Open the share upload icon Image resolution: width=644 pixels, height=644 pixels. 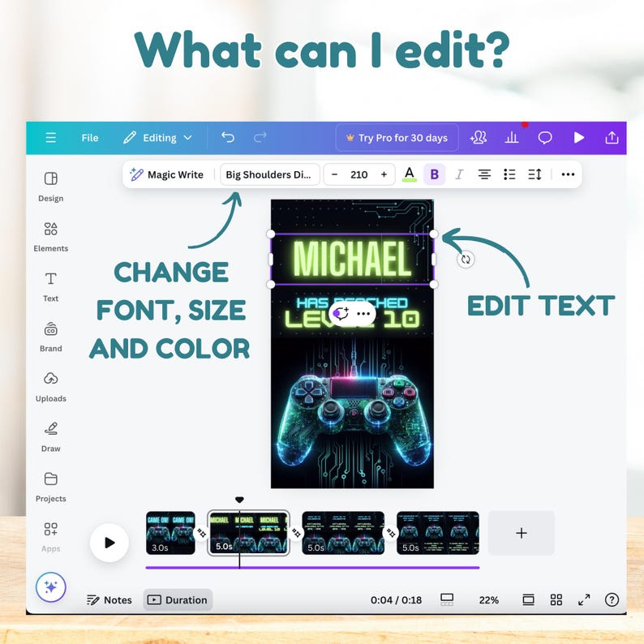click(x=612, y=138)
